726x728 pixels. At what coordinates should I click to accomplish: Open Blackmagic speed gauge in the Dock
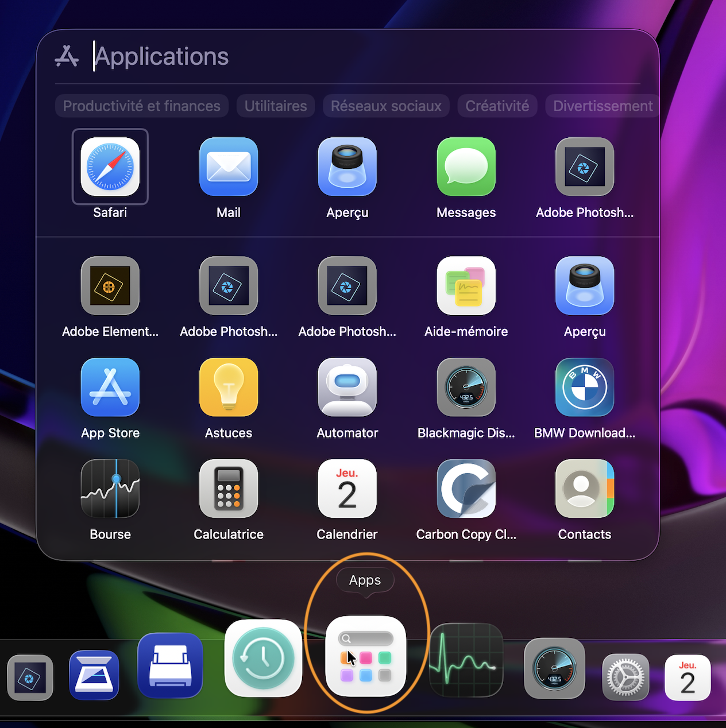[554, 668]
